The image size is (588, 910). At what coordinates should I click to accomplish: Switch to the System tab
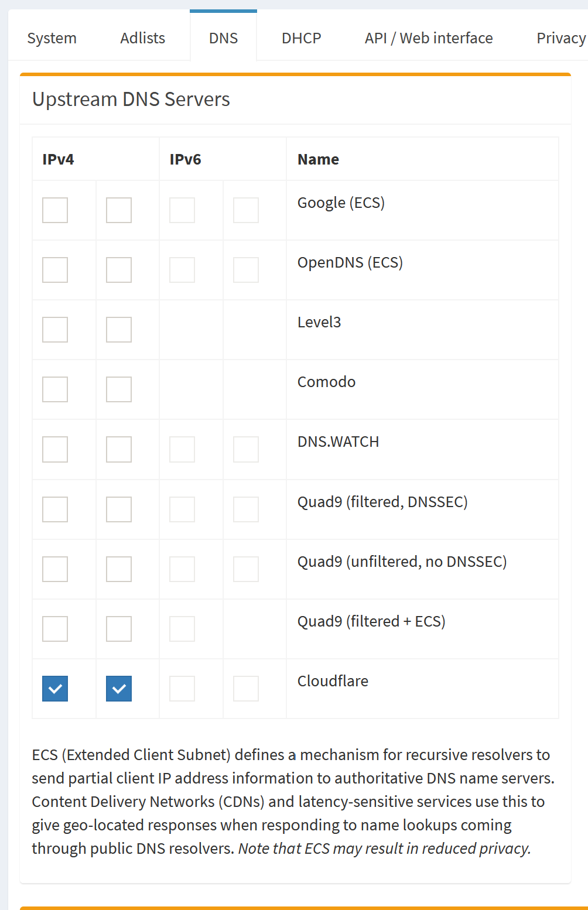[x=52, y=38]
